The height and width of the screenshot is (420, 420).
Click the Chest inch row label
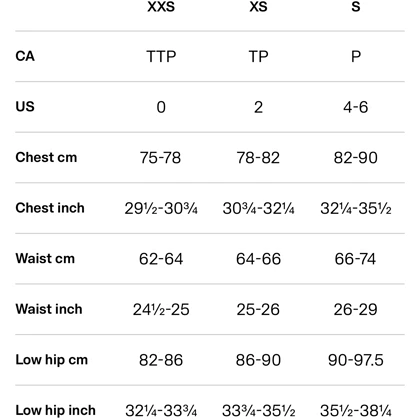pyautogui.click(x=50, y=208)
